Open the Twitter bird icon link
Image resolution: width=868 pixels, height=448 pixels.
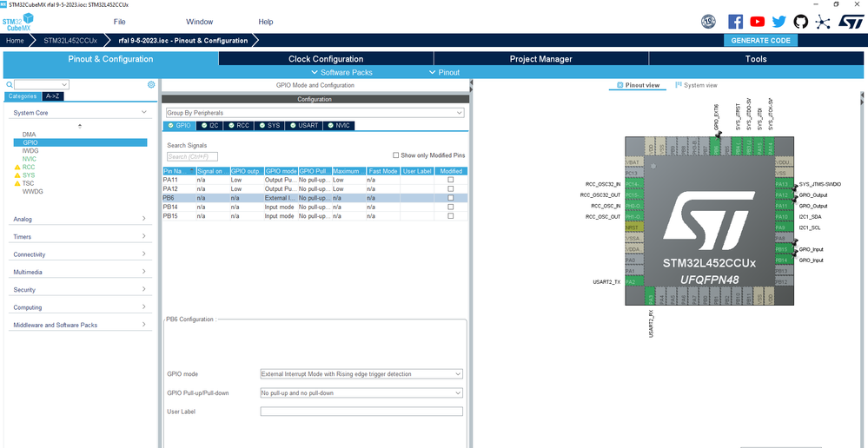coord(779,22)
